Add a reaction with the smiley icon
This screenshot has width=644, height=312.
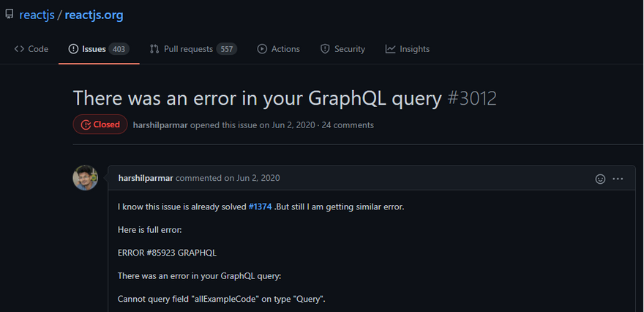(600, 179)
